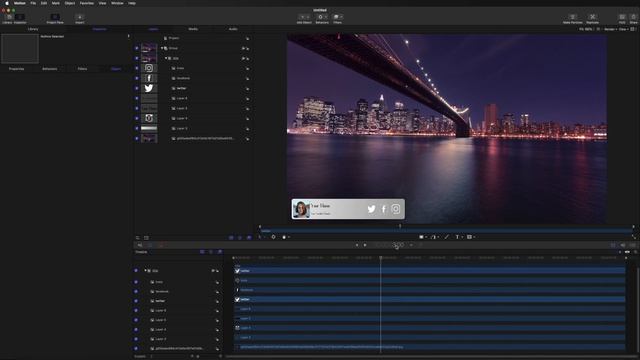This screenshot has height=360, width=640.
Task: Select the 3D Transform tool
Action: click(x=273, y=237)
